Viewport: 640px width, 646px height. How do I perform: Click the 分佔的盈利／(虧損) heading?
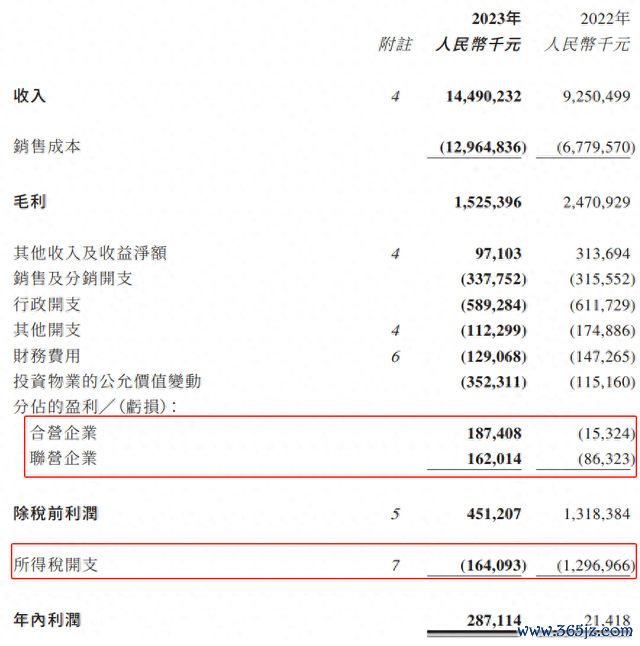pyautogui.click(x=95, y=407)
